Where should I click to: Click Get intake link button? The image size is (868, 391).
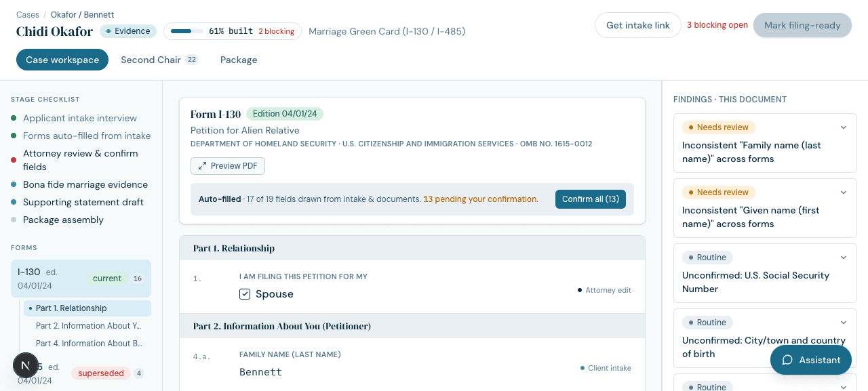click(x=638, y=25)
